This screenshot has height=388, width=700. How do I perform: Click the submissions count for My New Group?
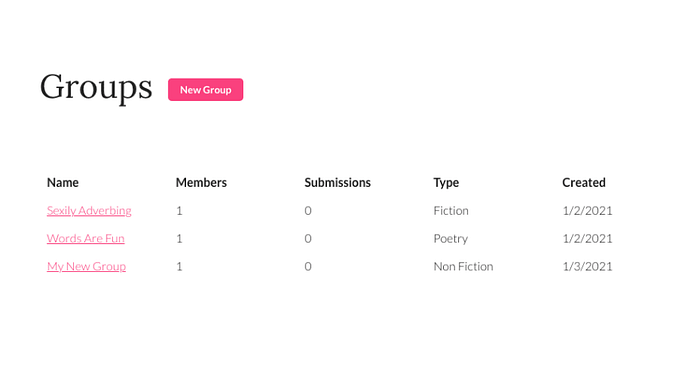coord(308,267)
